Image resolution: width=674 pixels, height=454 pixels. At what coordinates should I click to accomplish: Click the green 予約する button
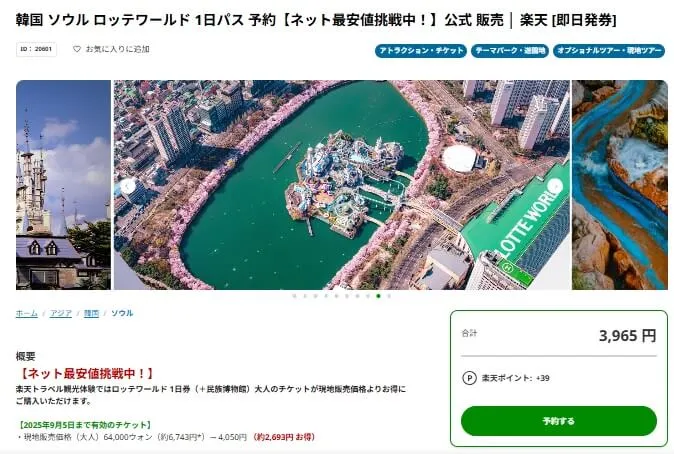click(559, 421)
